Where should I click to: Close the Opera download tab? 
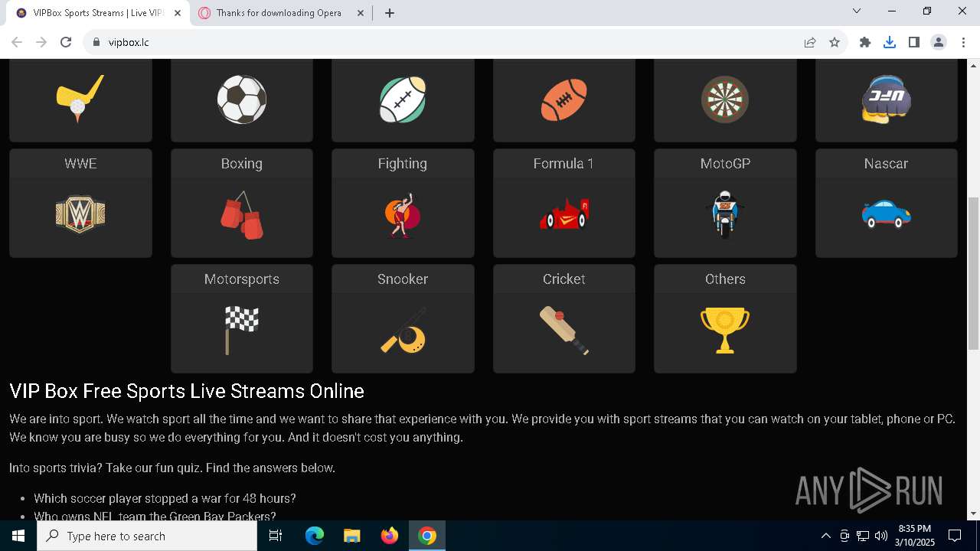point(360,13)
